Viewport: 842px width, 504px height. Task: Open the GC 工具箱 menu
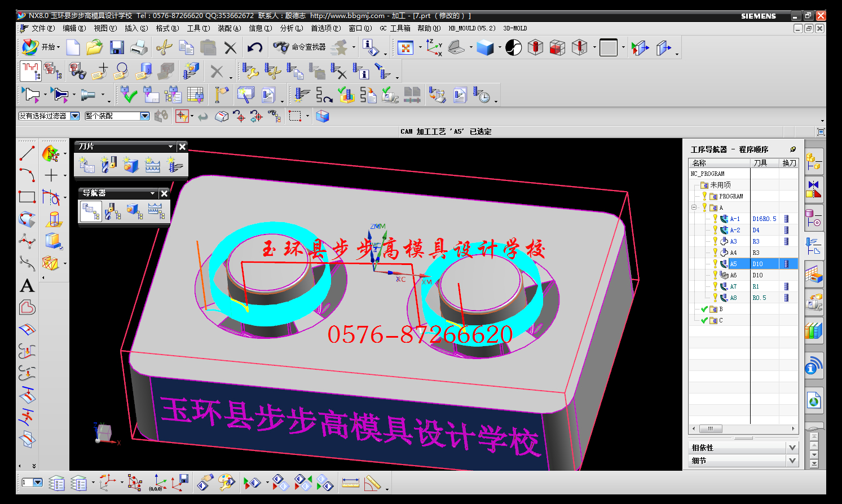pos(395,28)
